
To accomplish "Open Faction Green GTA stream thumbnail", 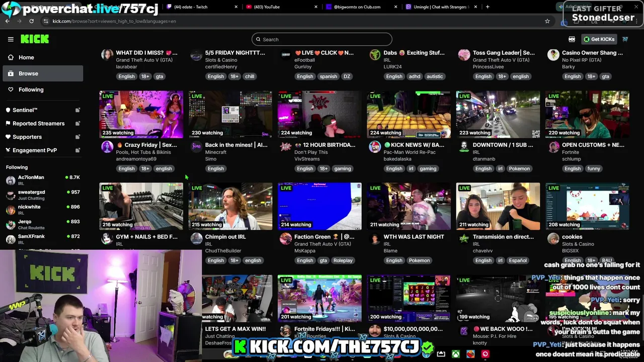I will coord(319,206).
